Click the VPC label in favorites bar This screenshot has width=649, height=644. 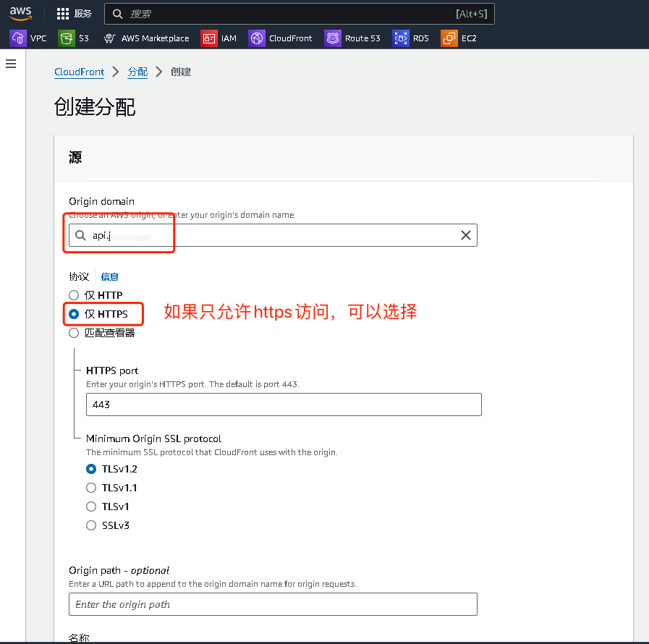pyautogui.click(x=38, y=38)
